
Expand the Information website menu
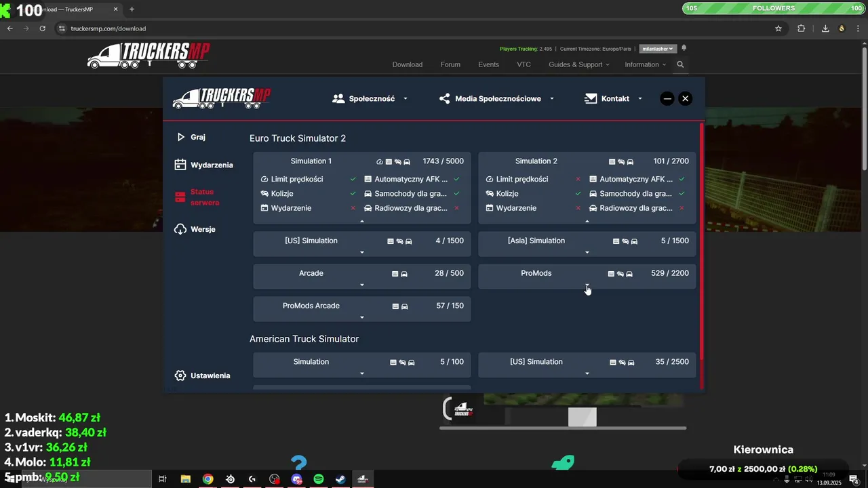point(645,64)
